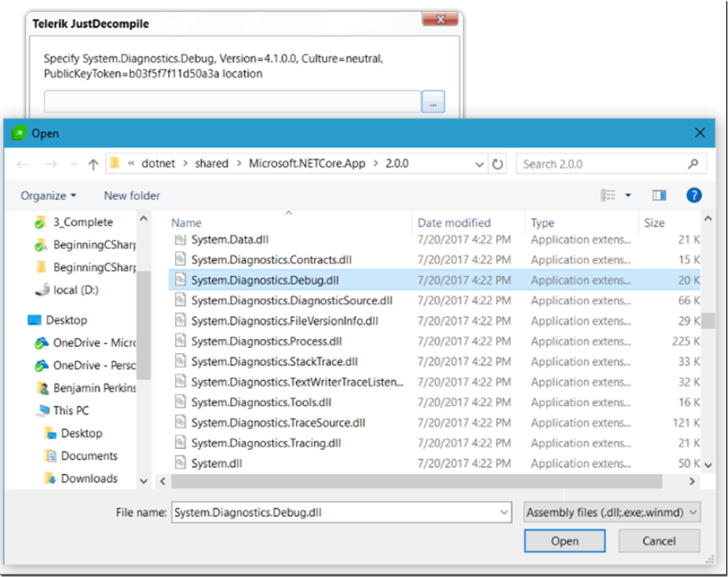Click the browse ellipsis button in JustDecompile
Screen dimensions: 728x577
(433, 102)
